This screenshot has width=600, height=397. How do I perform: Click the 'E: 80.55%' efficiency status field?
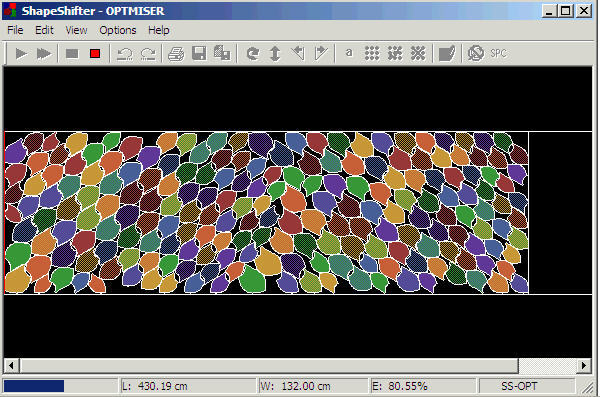click(423, 386)
